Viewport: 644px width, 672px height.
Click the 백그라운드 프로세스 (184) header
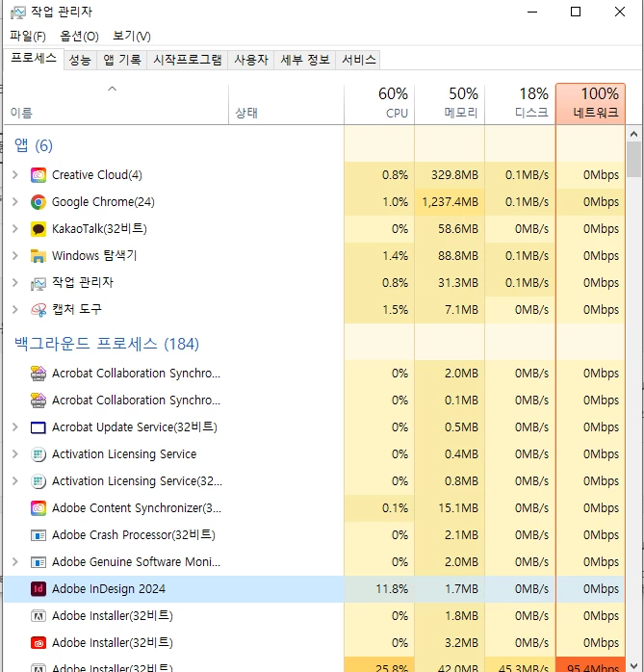pyautogui.click(x=107, y=344)
